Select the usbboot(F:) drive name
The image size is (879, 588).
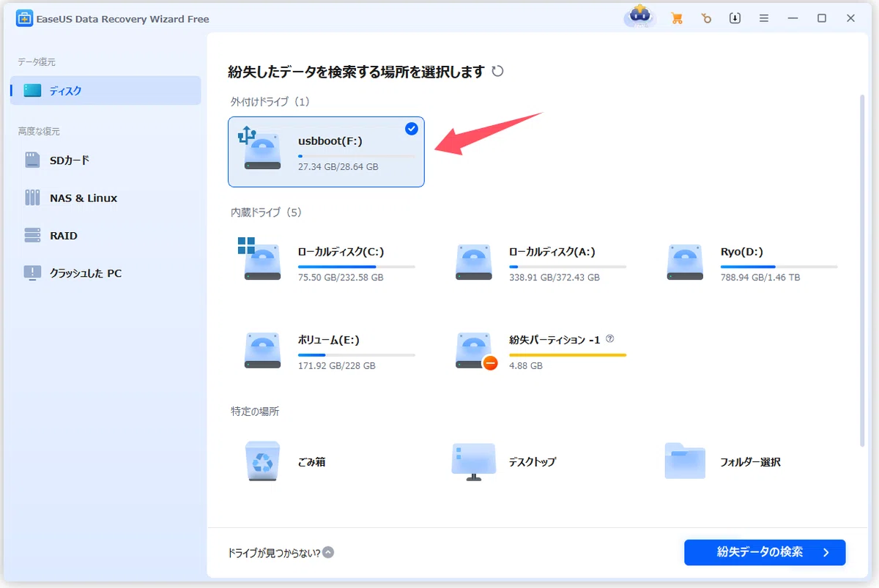(x=330, y=141)
